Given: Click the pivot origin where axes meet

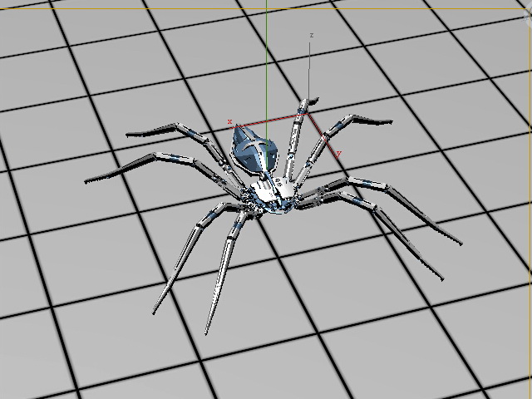Looking at the screenshot, I should tap(308, 113).
